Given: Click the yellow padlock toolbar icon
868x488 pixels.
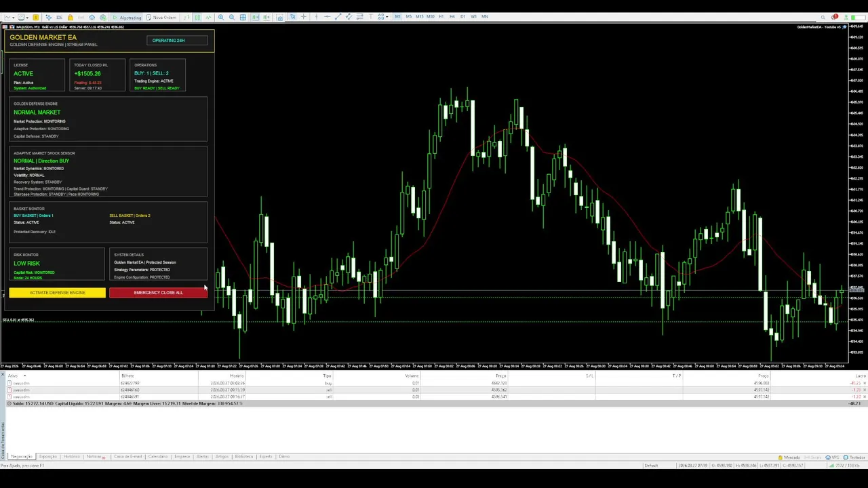Looking at the screenshot, I should tap(70, 17).
